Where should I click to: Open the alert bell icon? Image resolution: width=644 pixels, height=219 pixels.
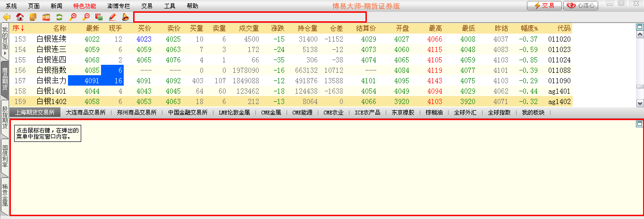click(126, 17)
